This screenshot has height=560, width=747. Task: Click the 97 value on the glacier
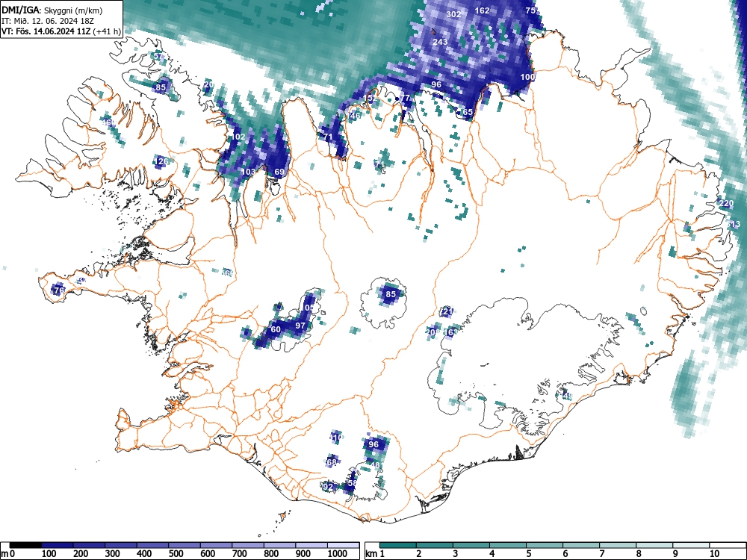pyautogui.click(x=300, y=326)
